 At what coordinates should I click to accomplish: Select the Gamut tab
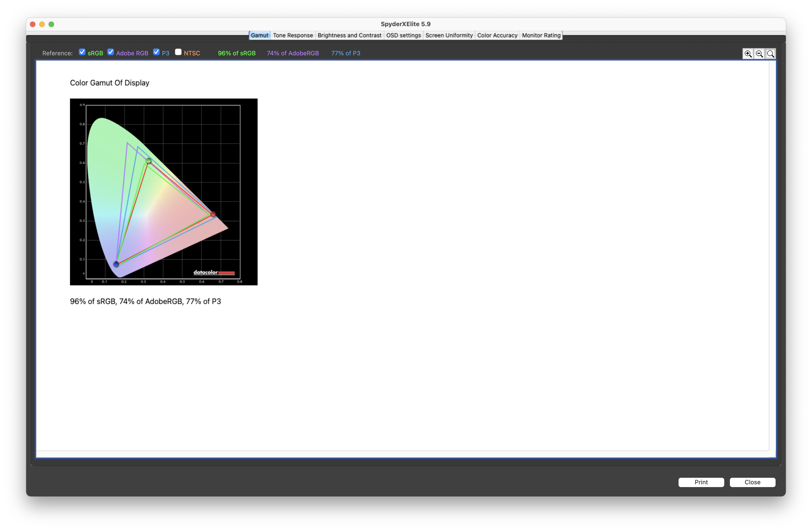(260, 35)
